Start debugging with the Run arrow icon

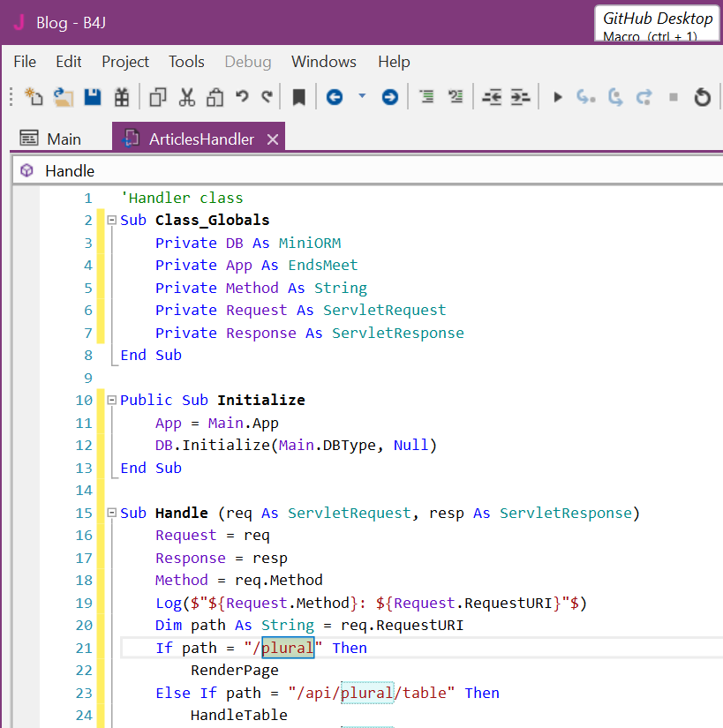point(557,97)
